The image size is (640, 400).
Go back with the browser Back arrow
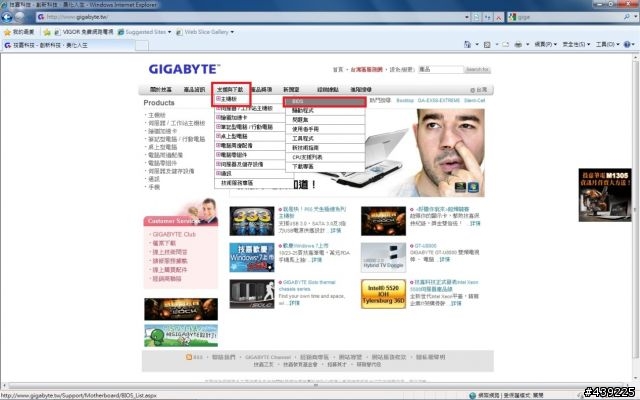[7, 17]
